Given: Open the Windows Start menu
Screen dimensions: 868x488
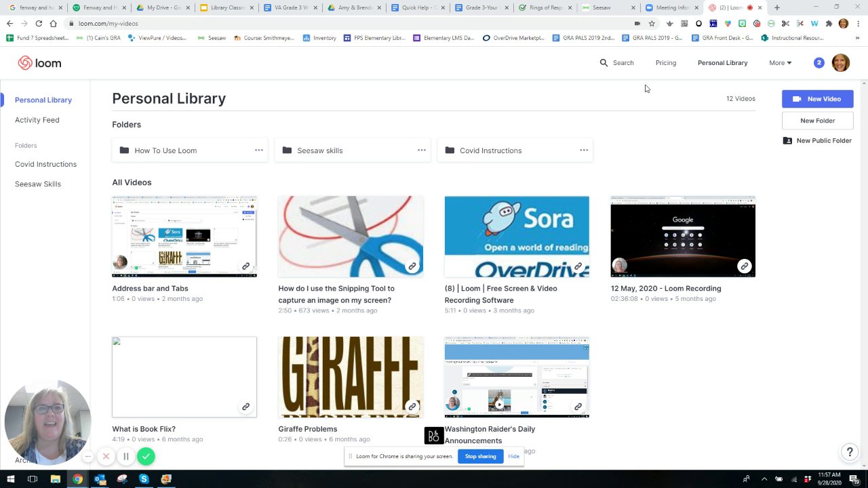Looking at the screenshot, I should coord(10,479).
